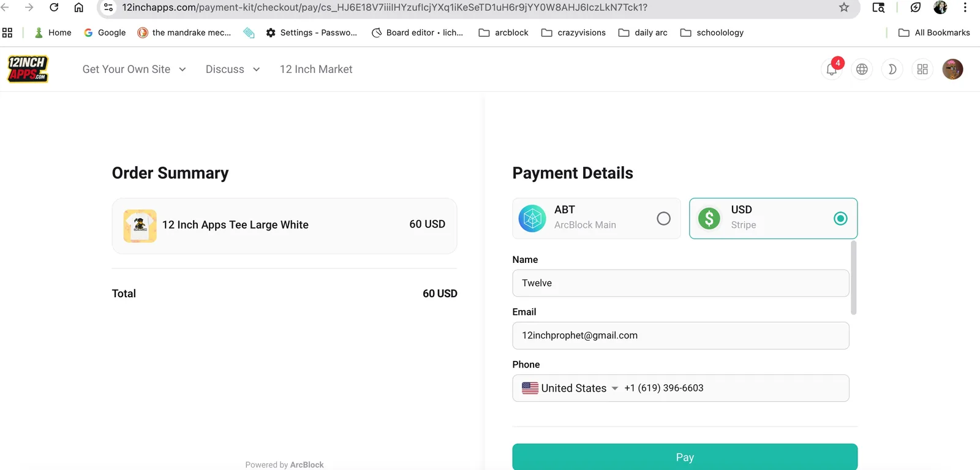This screenshot has width=980, height=470.
Task: Open the daily arc bookmarks folder
Action: point(643,32)
